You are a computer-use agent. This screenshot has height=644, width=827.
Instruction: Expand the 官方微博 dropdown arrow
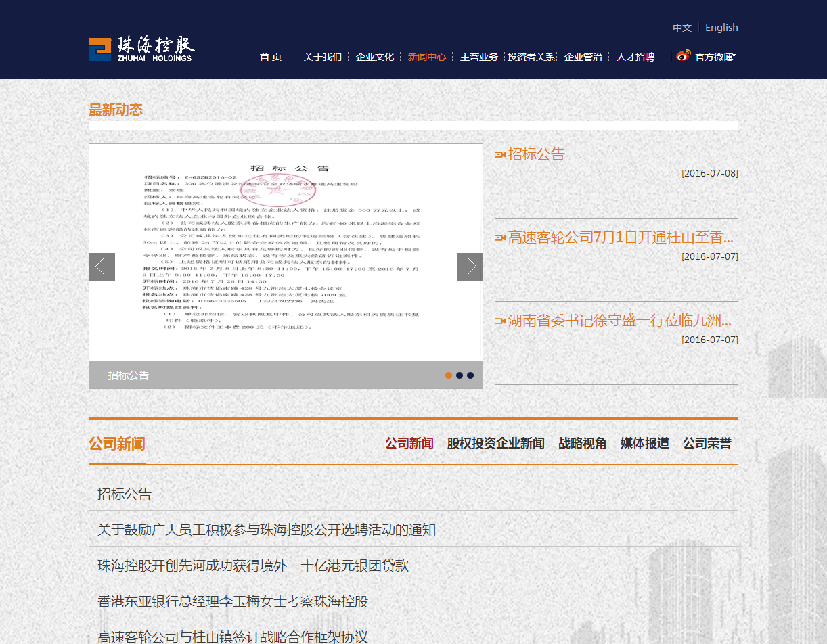pyautogui.click(x=734, y=56)
